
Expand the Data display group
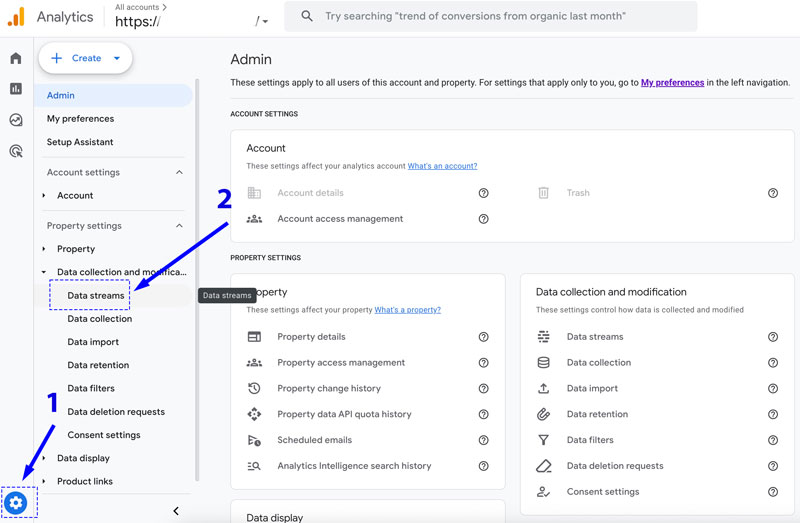tap(44, 458)
